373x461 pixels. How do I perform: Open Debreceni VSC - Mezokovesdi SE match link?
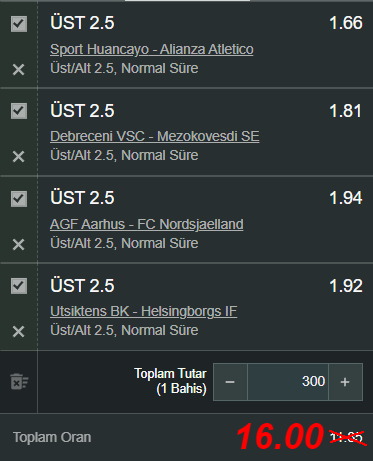tap(155, 136)
